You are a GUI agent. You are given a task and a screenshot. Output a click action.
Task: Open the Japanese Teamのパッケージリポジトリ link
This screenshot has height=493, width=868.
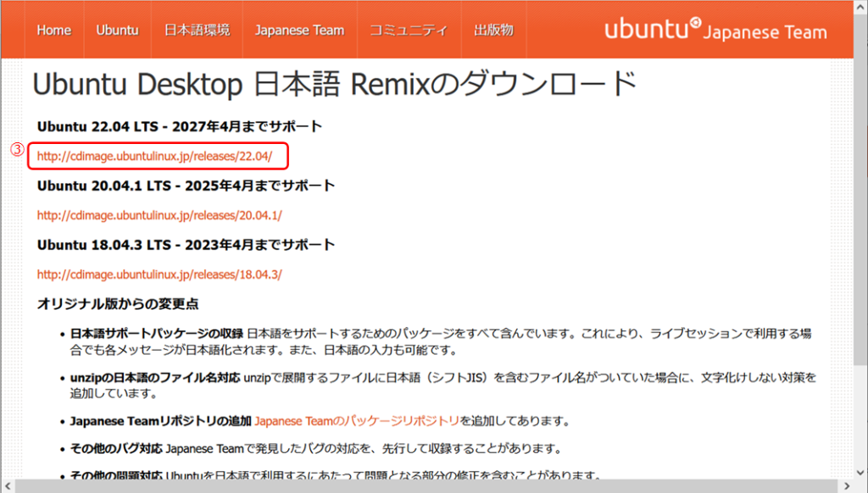(x=357, y=421)
